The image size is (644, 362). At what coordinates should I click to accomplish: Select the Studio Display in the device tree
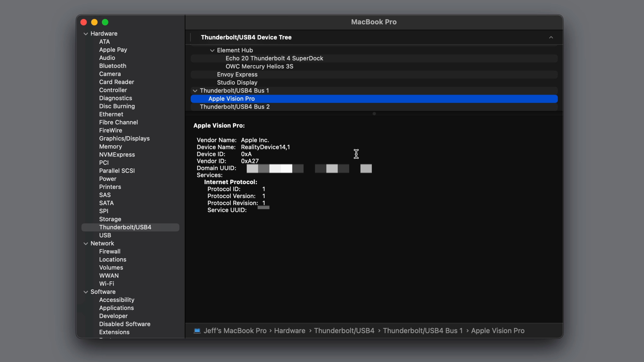(237, 82)
